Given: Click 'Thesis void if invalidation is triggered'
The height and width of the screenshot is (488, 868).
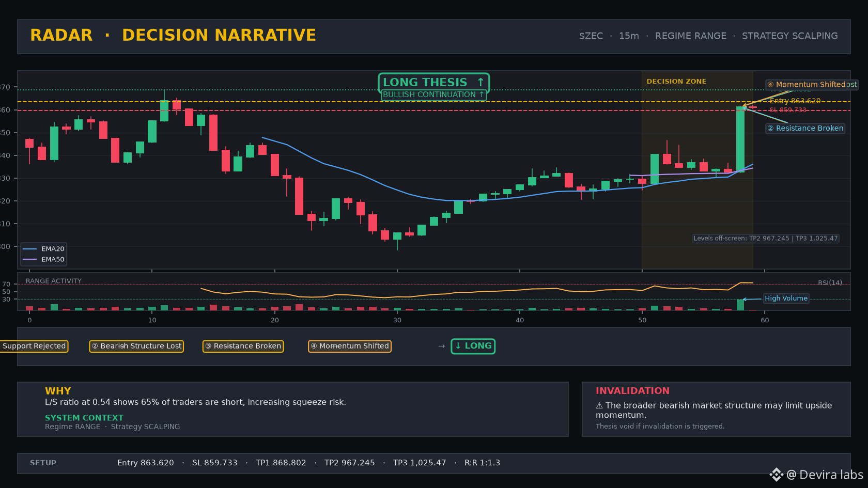Looking at the screenshot, I should 660,426.
